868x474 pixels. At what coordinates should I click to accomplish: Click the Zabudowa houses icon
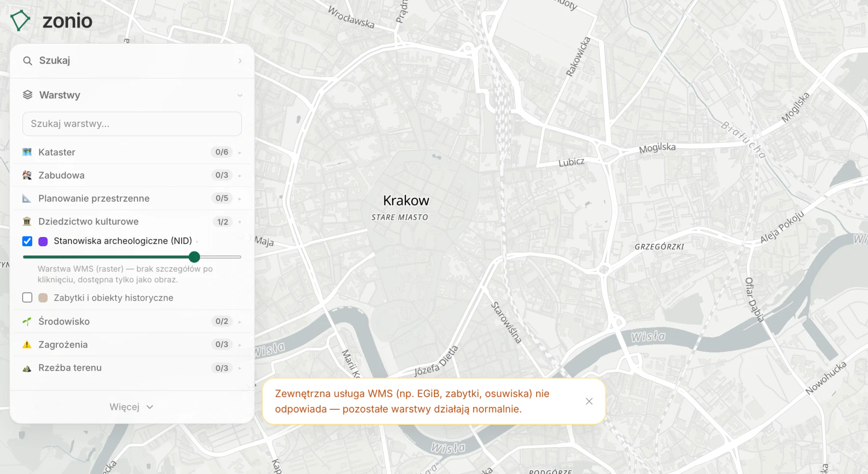click(27, 175)
